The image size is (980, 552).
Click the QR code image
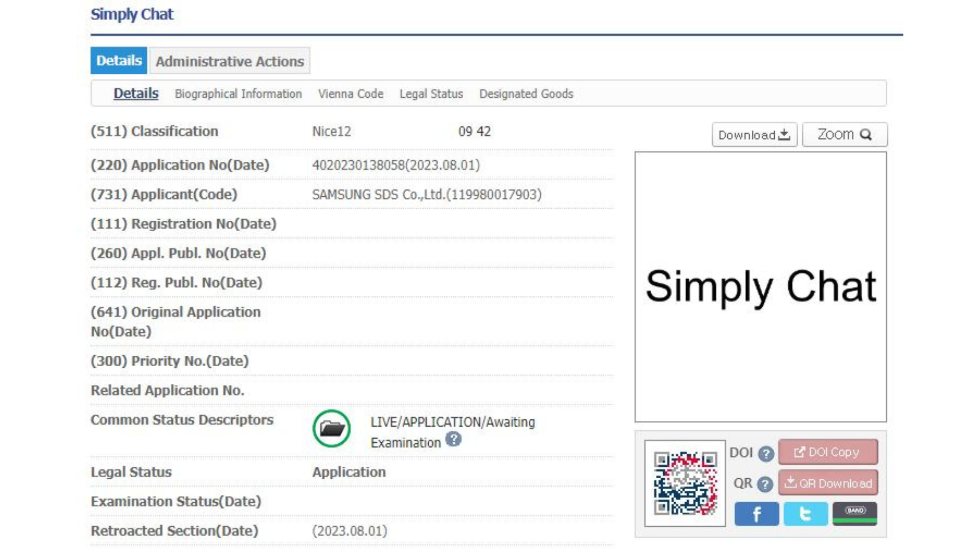coord(685,483)
